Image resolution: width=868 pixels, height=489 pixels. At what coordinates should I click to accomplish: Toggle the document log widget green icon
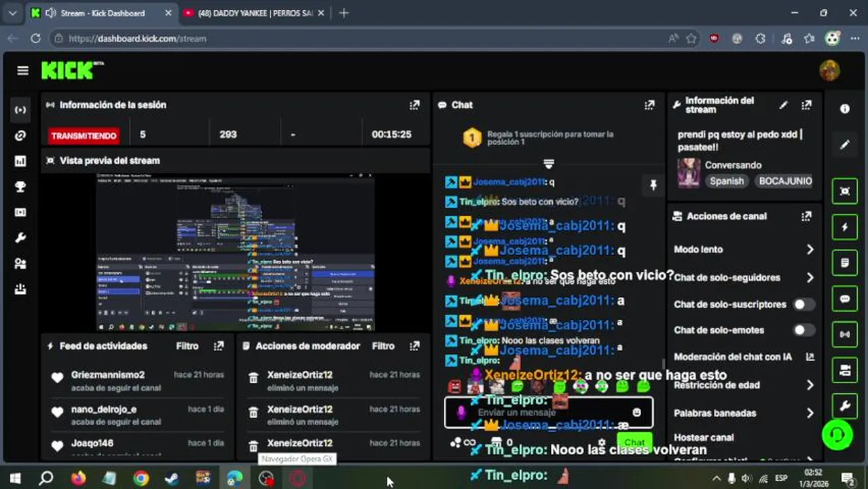click(x=845, y=264)
